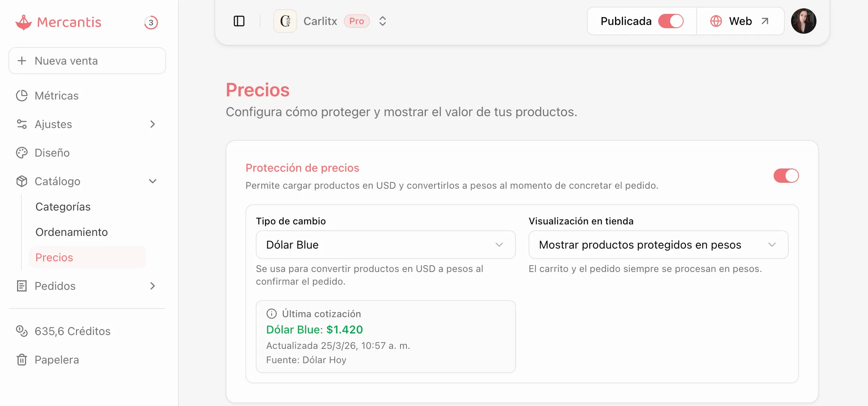Disable Protección de precios

(786, 176)
